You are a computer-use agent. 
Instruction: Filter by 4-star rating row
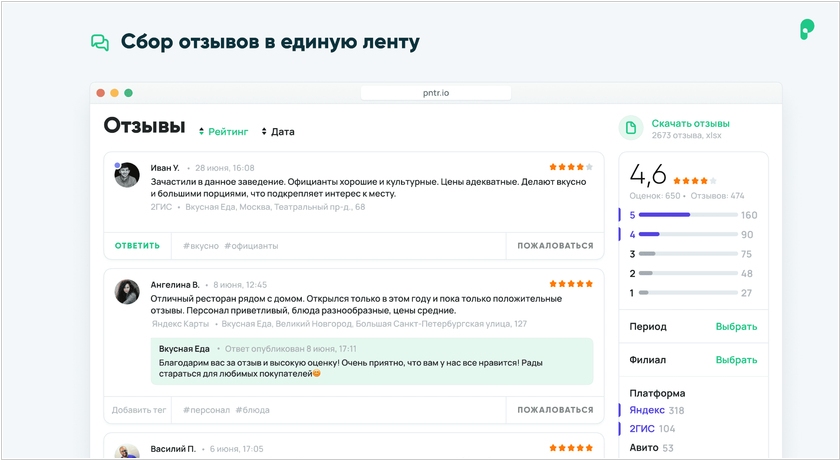click(693, 235)
